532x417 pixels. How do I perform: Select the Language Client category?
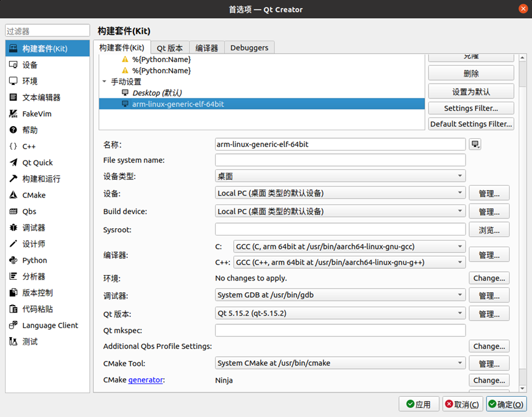click(x=50, y=325)
